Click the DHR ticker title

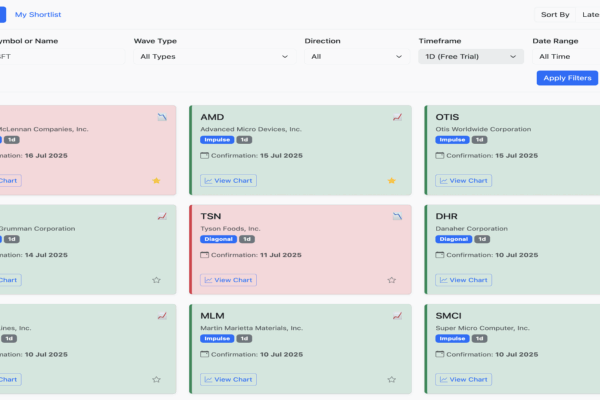[447, 216]
